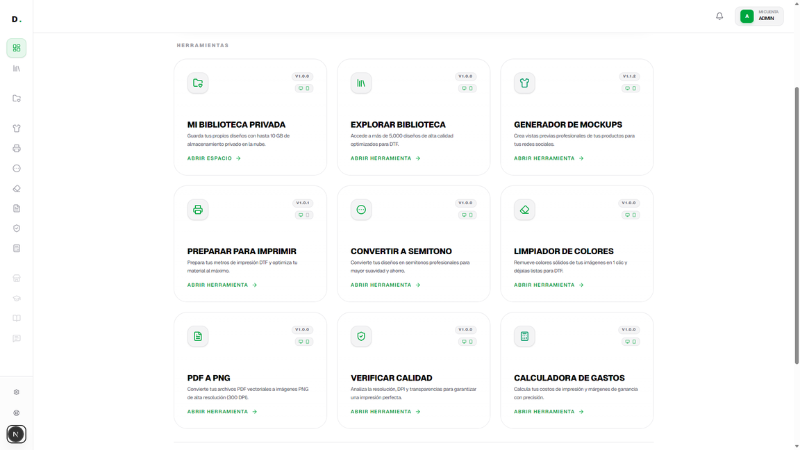Click the calculator icon on Calculadora de Gastos card

(524, 336)
